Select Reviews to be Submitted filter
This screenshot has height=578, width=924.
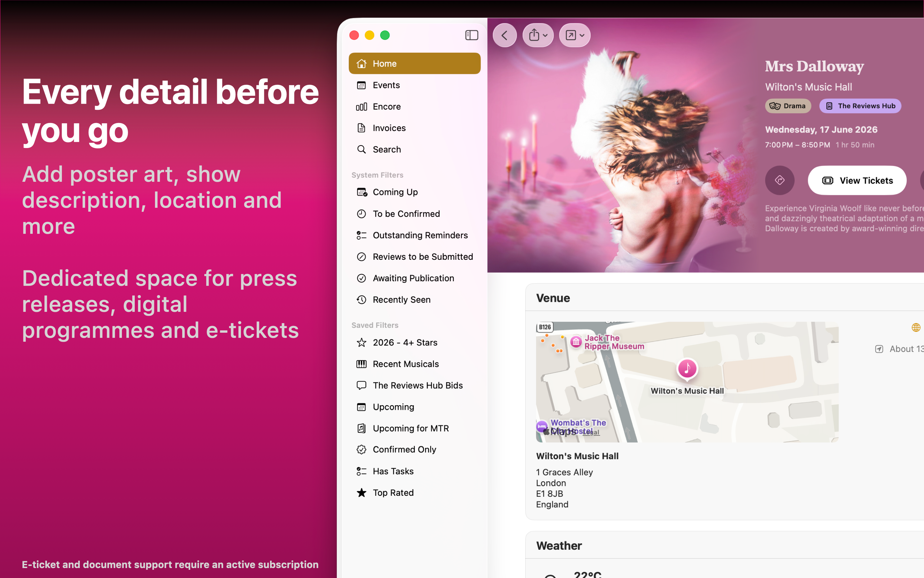point(414,257)
